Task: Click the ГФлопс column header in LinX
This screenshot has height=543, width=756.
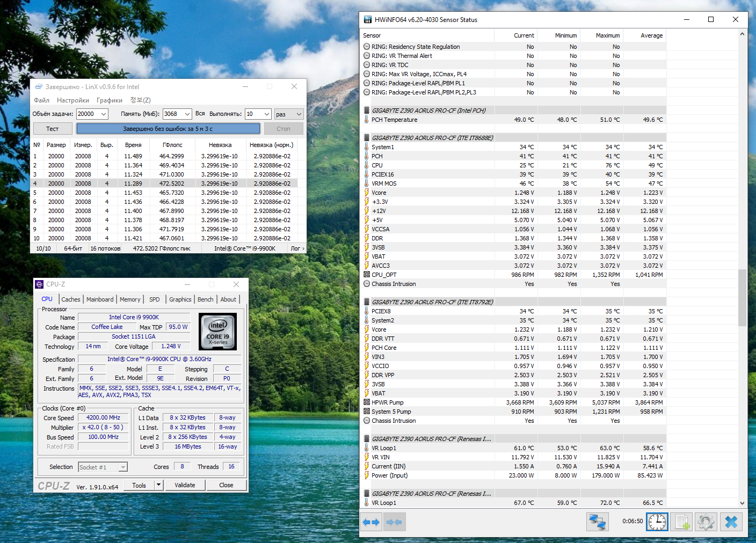Action: [x=172, y=145]
